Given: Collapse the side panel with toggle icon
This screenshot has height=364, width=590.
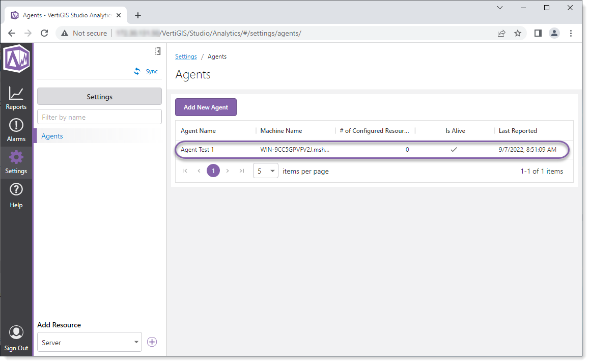Looking at the screenshot, I should (157, 51).
